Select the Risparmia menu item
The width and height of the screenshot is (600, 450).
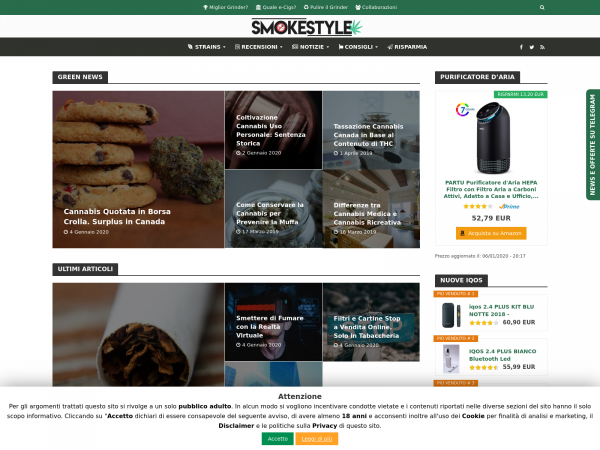tap(407, 47)
